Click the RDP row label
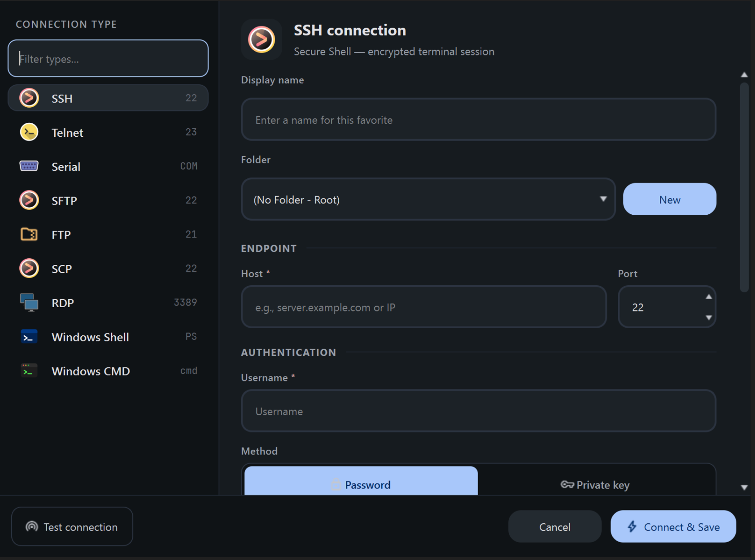 [63, 303]
